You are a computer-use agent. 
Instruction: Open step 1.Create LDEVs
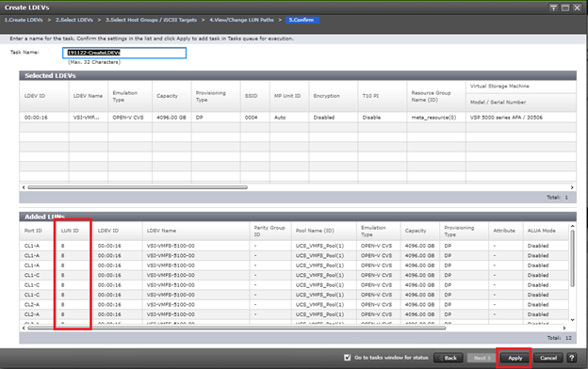point(24,20)
